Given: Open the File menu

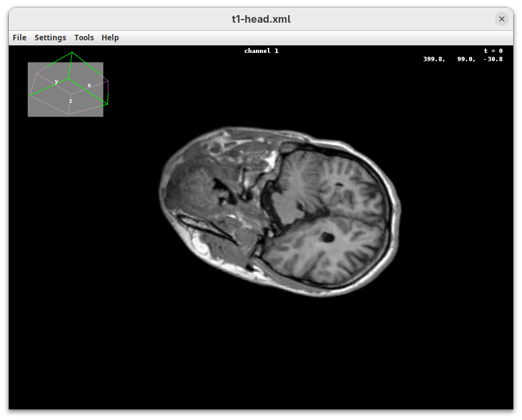Looking at the screenshot, I should click(20, 38).
